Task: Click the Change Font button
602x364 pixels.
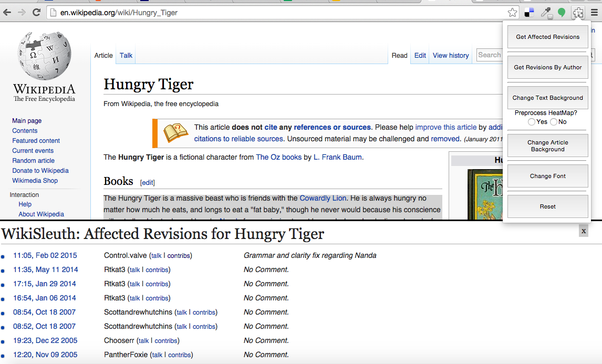Action: tap(547, 176)
